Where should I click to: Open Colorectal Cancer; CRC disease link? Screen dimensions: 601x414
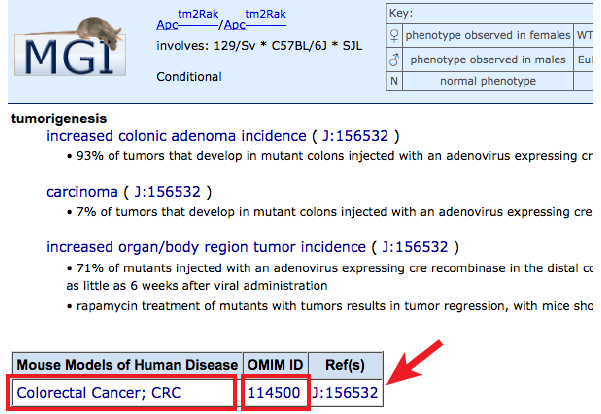99,393
